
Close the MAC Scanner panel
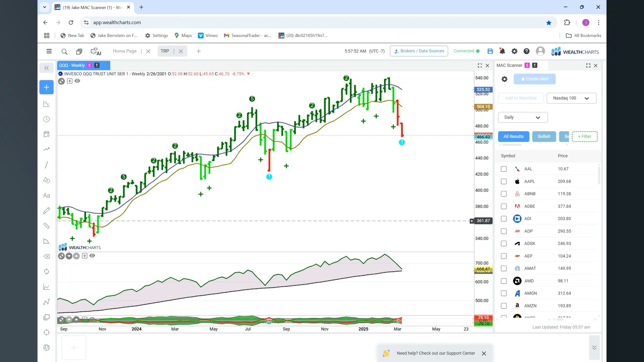point(596,66)
